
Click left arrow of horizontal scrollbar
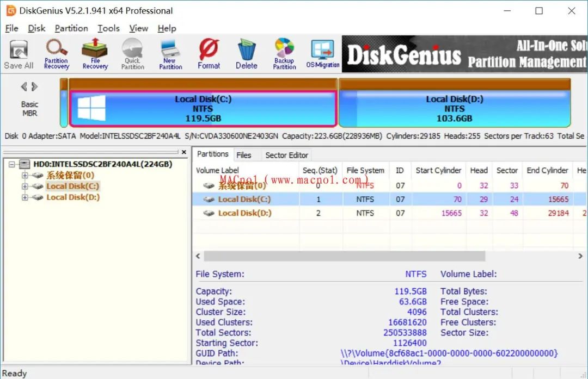click(198, 256)
